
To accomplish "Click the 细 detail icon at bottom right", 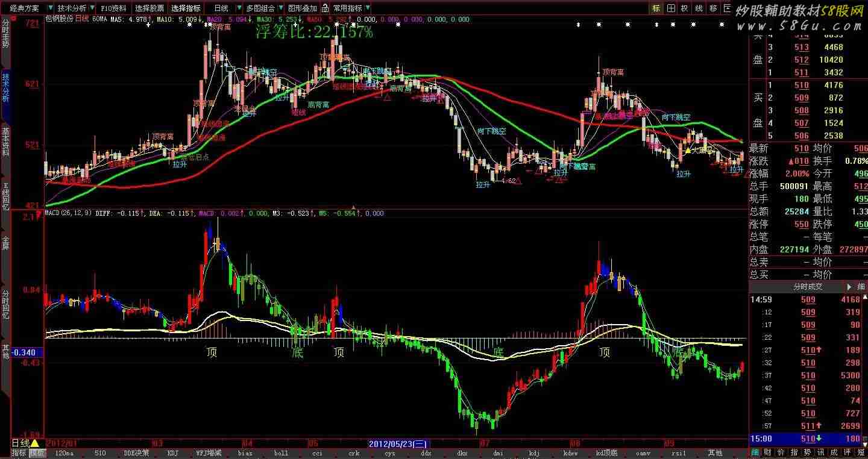I will (755, 452).
